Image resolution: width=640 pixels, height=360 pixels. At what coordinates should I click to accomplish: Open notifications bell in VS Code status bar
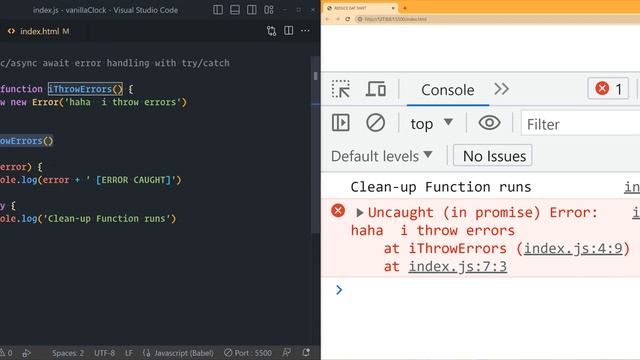coord(306,353)
